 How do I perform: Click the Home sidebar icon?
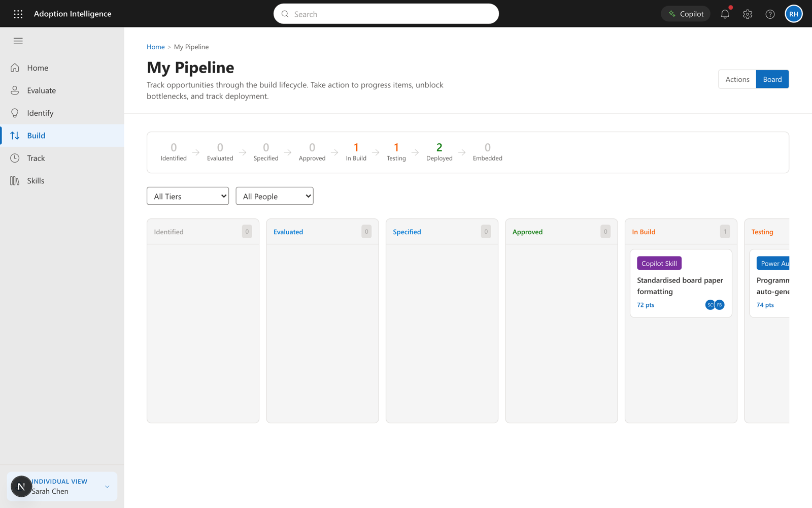tap(15, 68)
